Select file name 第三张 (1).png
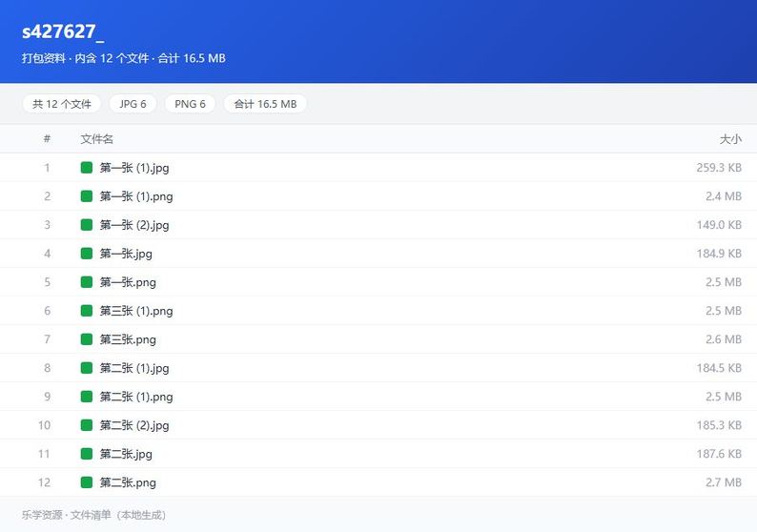Viewport: 757px width, 532px height. pyautogui.click(x=136, y=311)
